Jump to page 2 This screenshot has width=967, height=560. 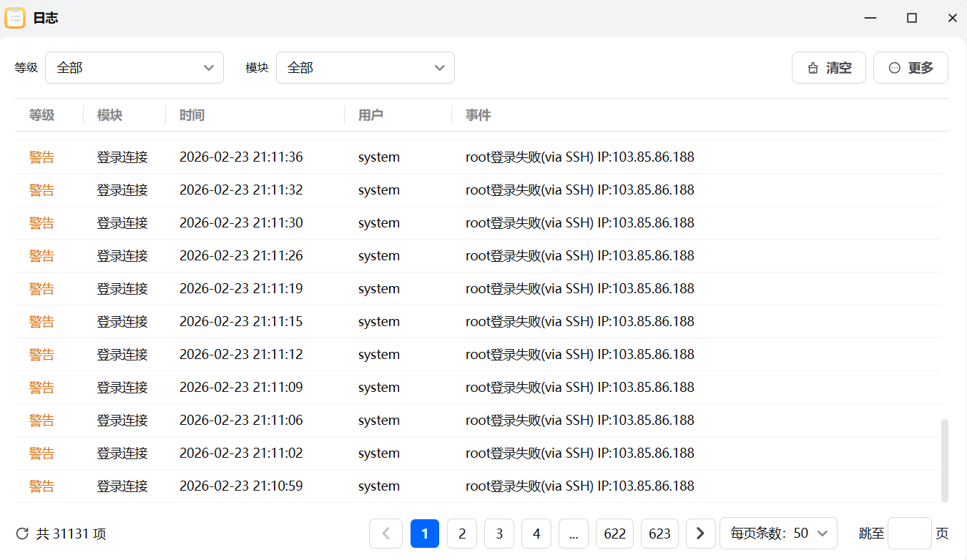coord(462,533)
